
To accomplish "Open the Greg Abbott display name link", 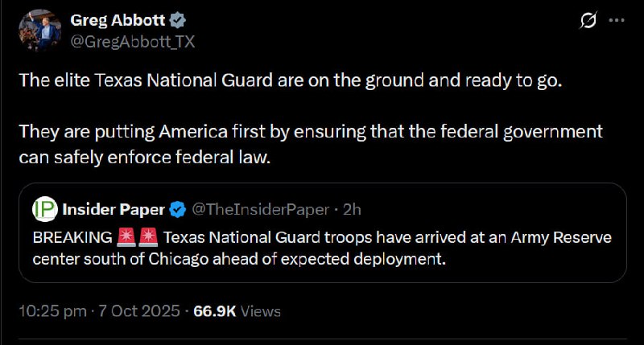I will [x=117, y=20].
